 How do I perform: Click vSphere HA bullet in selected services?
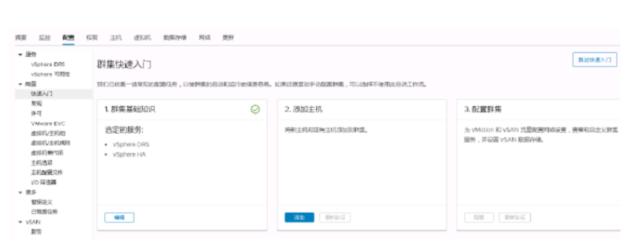[x=129, y=154]
